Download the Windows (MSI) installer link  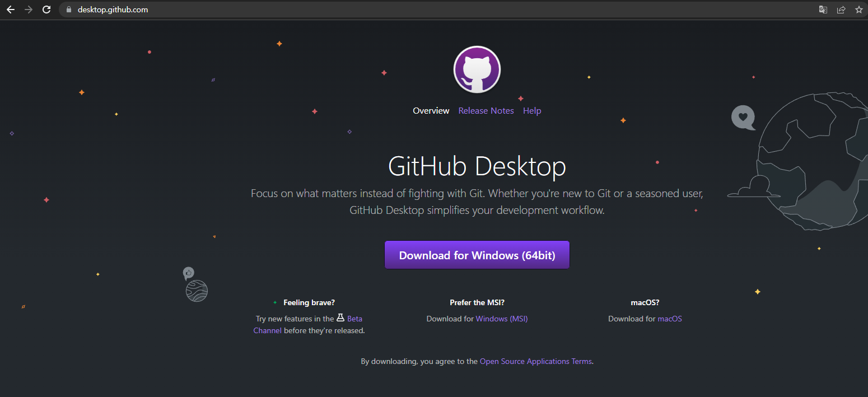[x=502, y=319]
